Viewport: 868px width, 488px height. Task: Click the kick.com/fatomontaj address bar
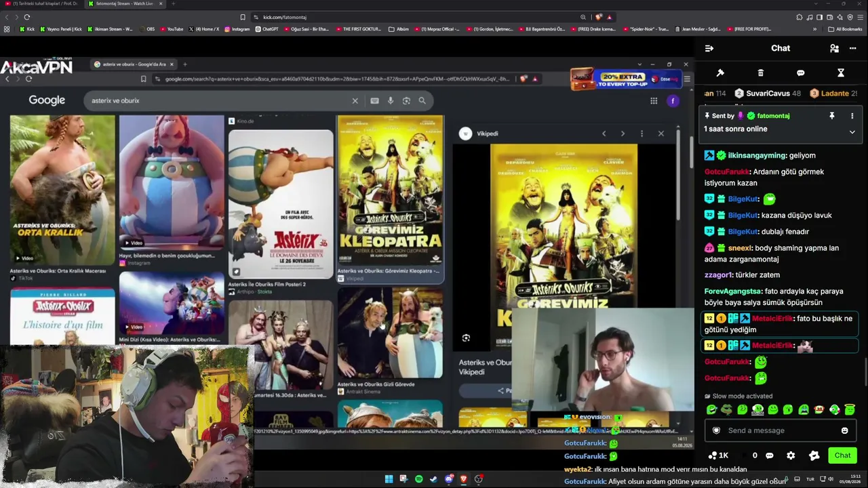tap(420, 17)
